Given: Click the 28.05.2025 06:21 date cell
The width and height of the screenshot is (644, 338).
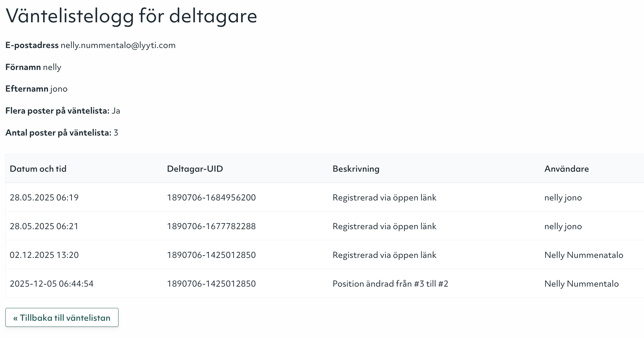Looking at the screenshot, I should 44,226.
